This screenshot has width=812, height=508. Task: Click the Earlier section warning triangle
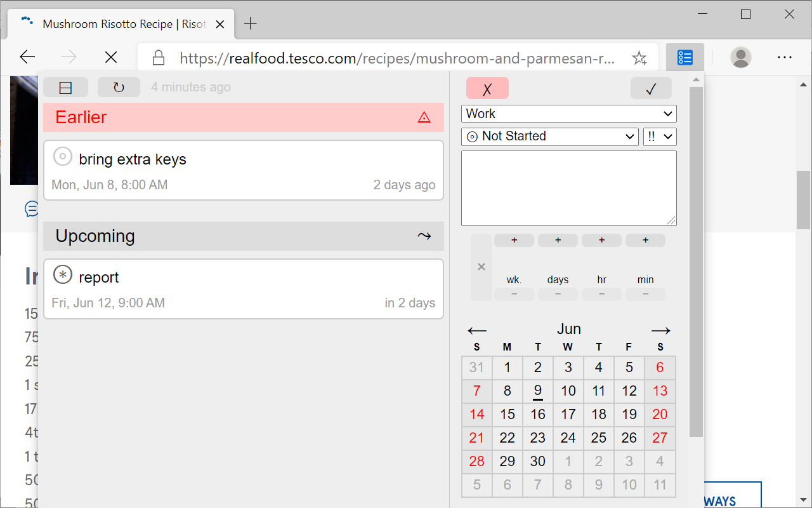(x=424, y=117)
